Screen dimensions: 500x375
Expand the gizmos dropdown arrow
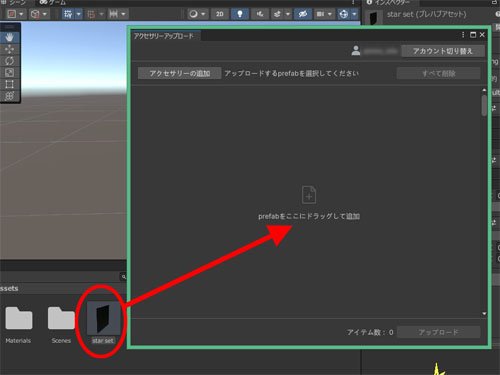(354, 14)
